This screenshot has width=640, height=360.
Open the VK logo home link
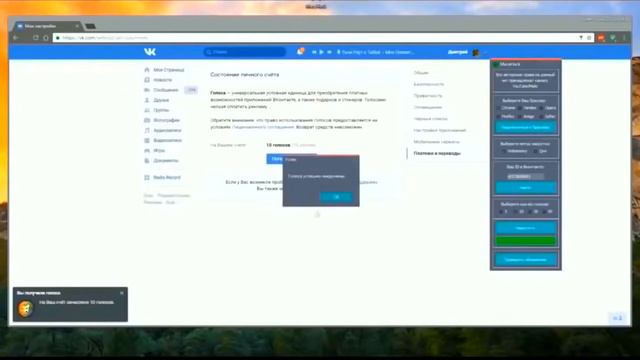click(150, 52)
